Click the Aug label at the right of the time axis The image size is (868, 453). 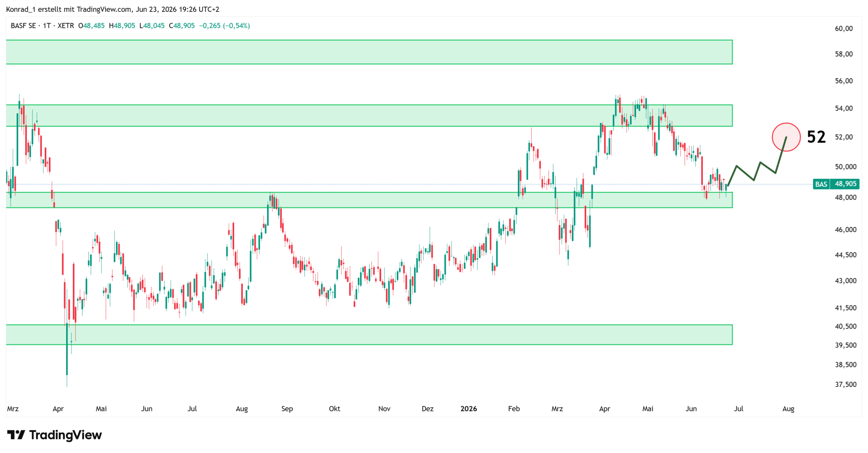[x=788, y=409]
